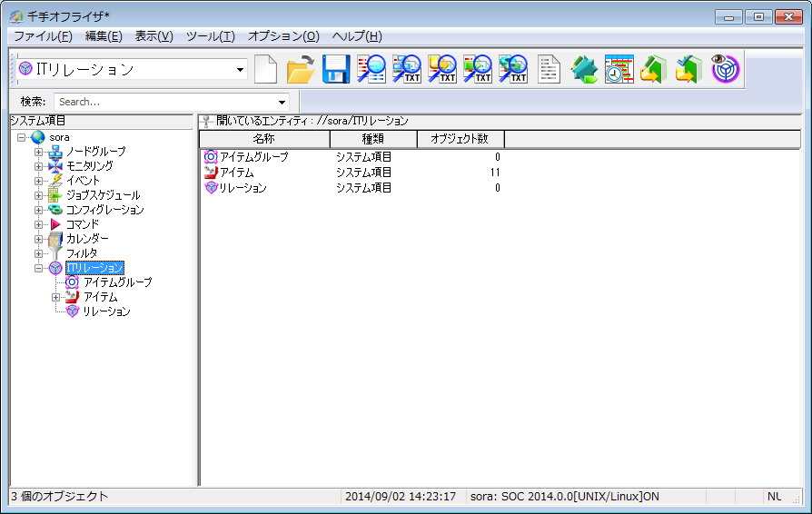
Task: Open the ITリレーション entity dropdown
Action: point(240,69)
